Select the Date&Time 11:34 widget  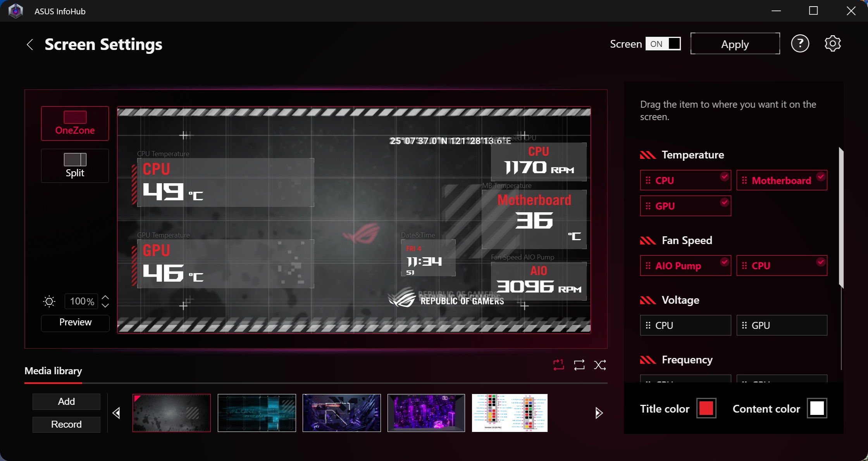click(x=428, y=258)
